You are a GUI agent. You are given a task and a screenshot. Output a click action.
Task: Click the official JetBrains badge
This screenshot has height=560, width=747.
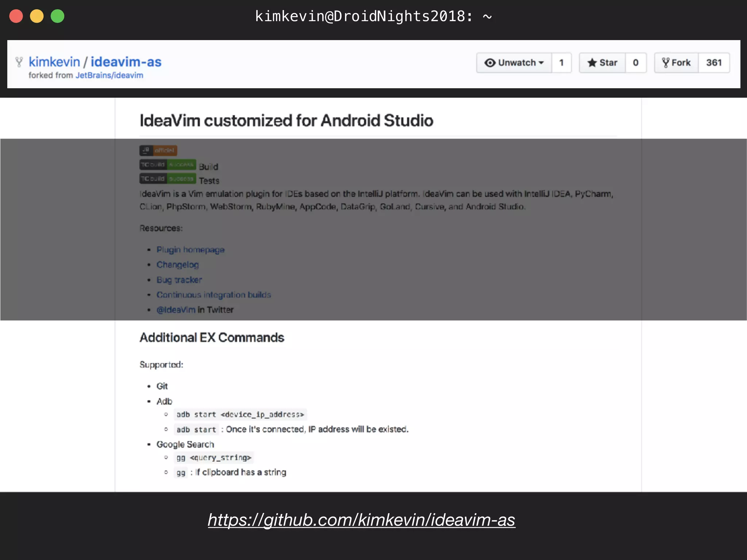pos(158,150)
